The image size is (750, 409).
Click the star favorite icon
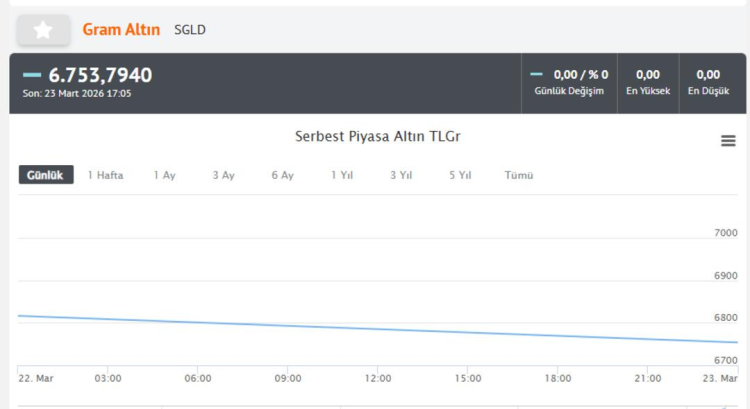43,30
